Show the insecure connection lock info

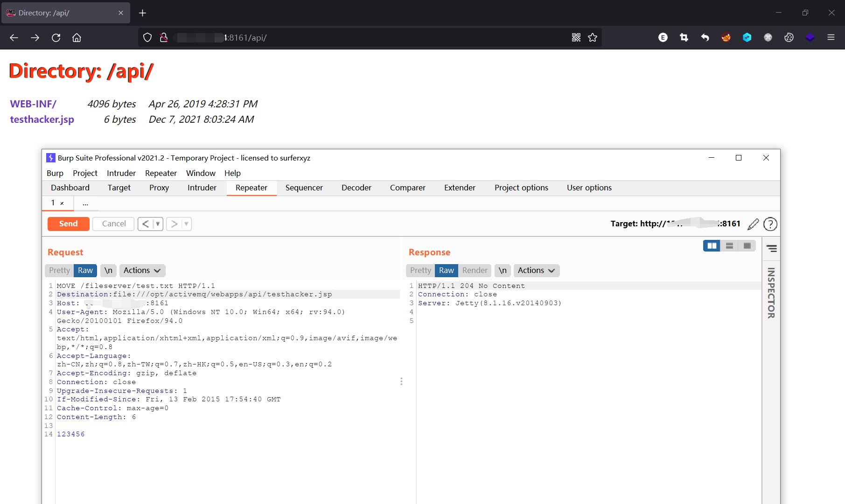[x=164, y=38]
